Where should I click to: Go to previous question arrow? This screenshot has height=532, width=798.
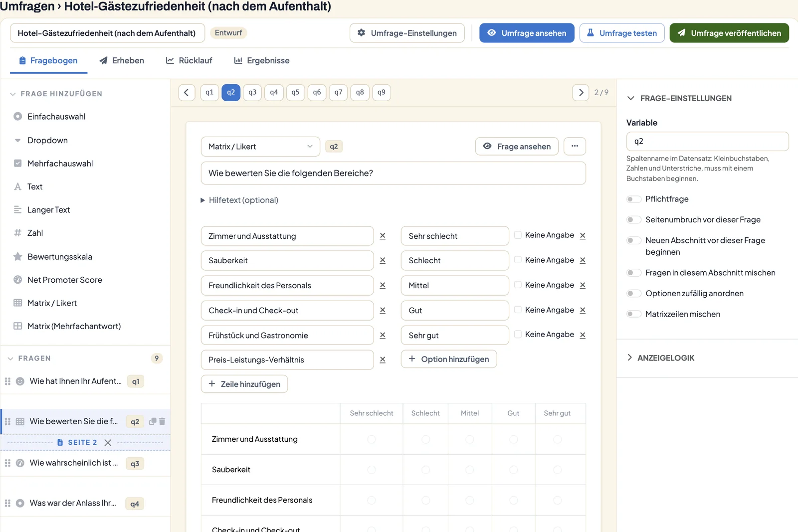point(187,92)
